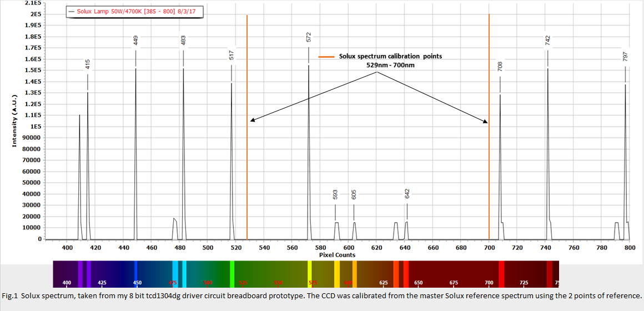Click the x-axis tick label 800
This screenshot has width=644, height=311.
click(x=630, y=248)
